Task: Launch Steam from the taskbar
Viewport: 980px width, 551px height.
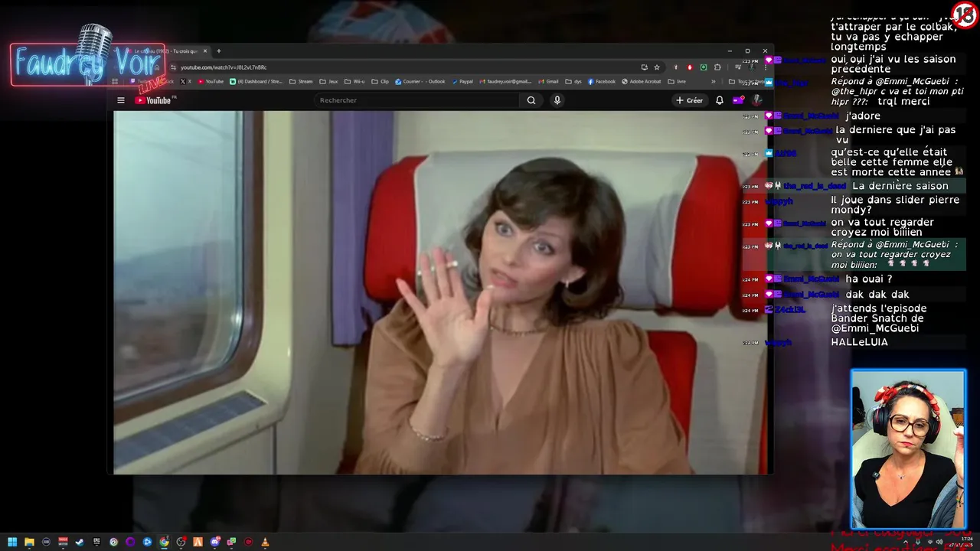Action: [80, 542]
